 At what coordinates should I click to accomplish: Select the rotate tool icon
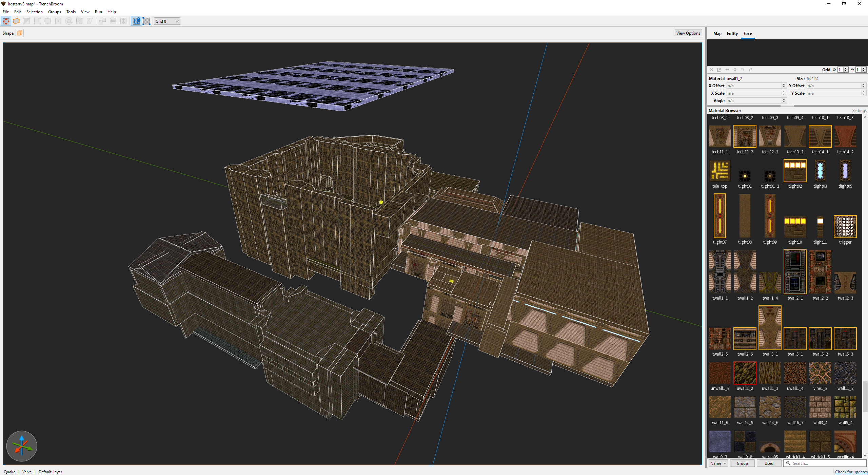tap(69, 21)
